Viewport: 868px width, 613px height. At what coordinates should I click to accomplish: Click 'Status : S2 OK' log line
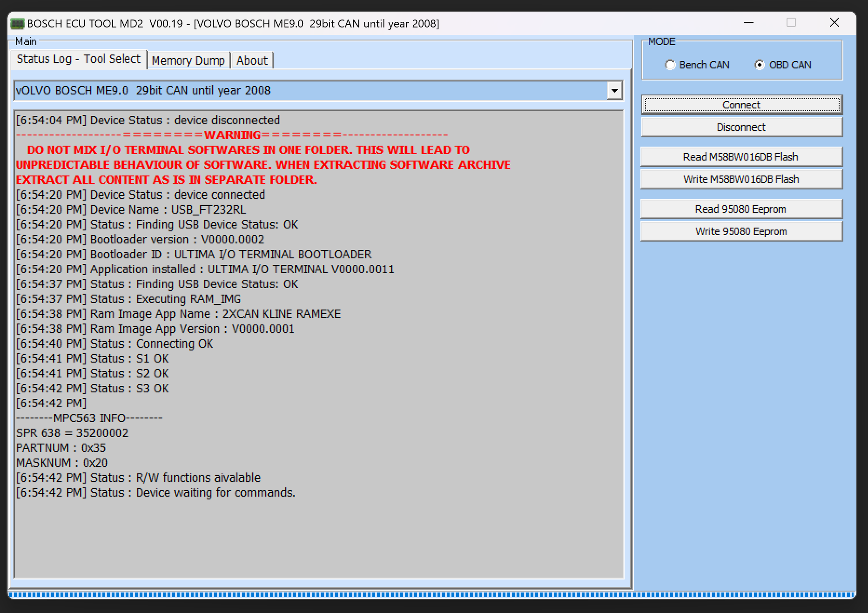pyautogui.click(x=92, y=374)
